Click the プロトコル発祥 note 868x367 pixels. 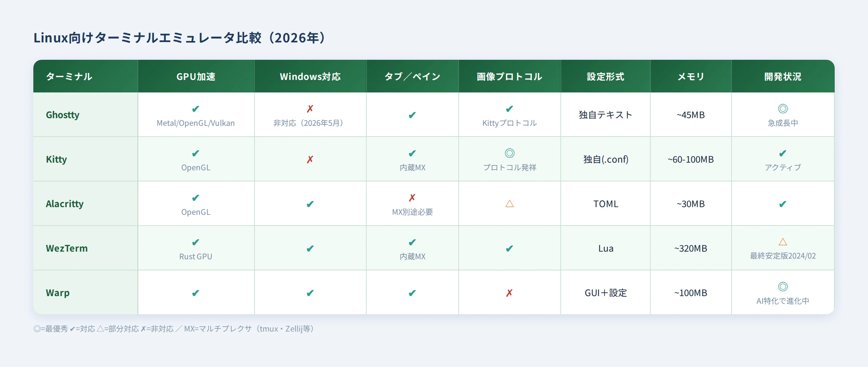pyautogui.click(x=509, y=168)
